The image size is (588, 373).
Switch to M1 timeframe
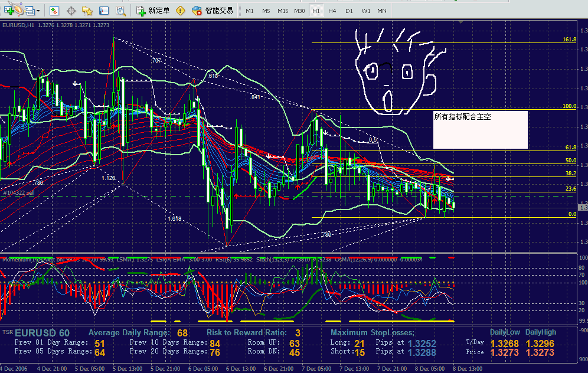250,11
